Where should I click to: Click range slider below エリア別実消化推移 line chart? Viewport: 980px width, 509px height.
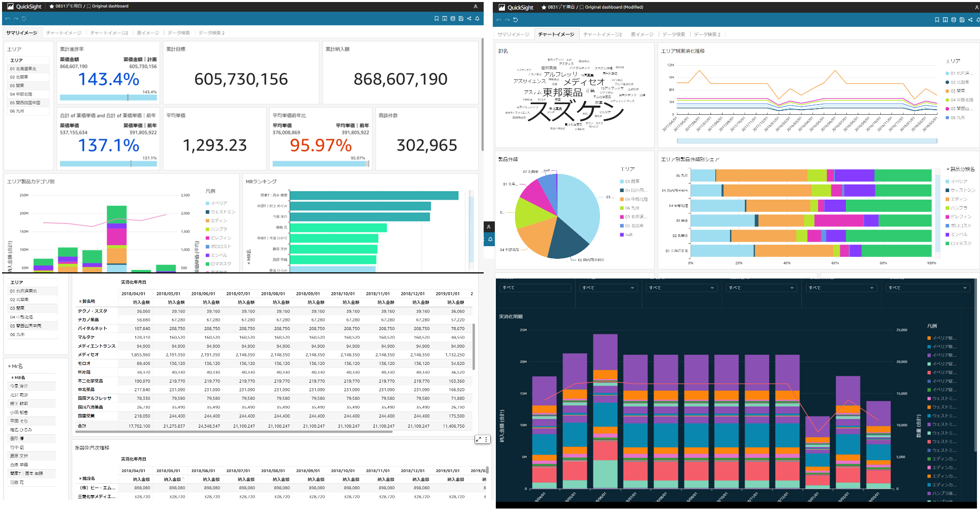807,141
